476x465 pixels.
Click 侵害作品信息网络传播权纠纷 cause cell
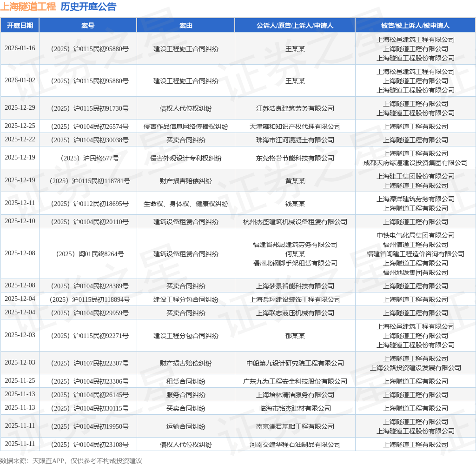[x=186, y=126]
